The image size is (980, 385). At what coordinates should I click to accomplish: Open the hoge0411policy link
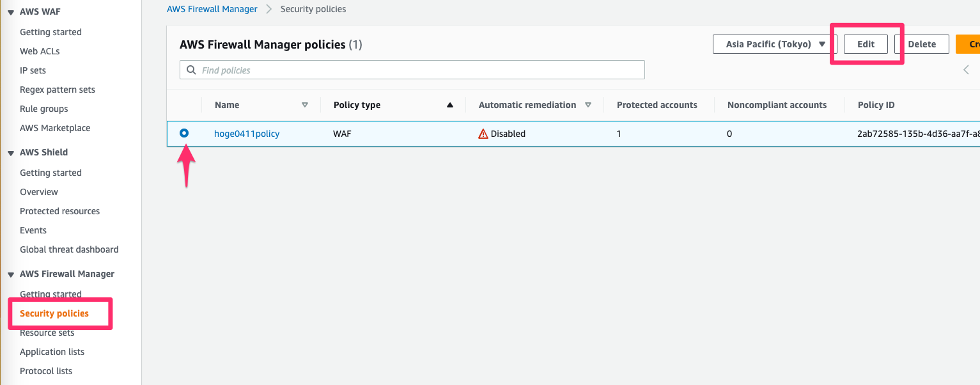point(247,134)
